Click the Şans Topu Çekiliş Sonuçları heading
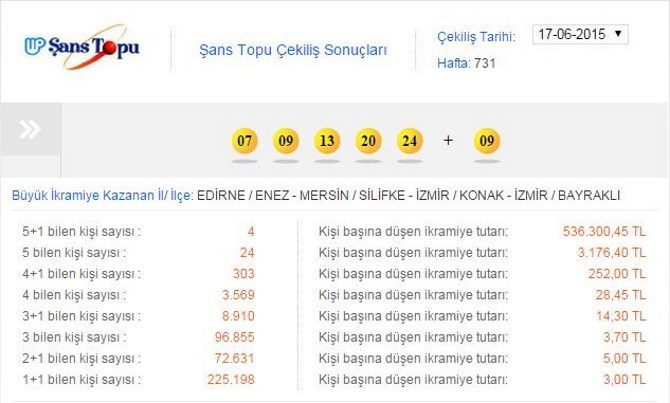This screenshot has width=670, height=403. [293, 49]
